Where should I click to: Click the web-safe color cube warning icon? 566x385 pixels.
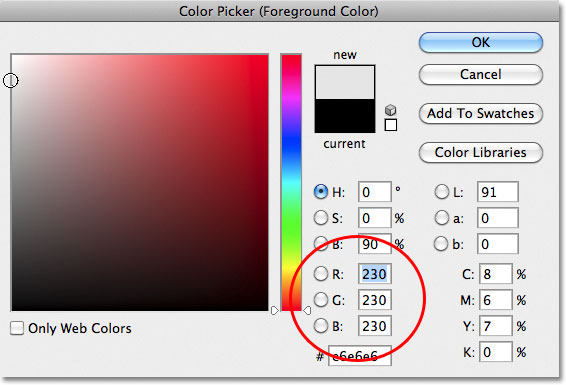[391, 109]
